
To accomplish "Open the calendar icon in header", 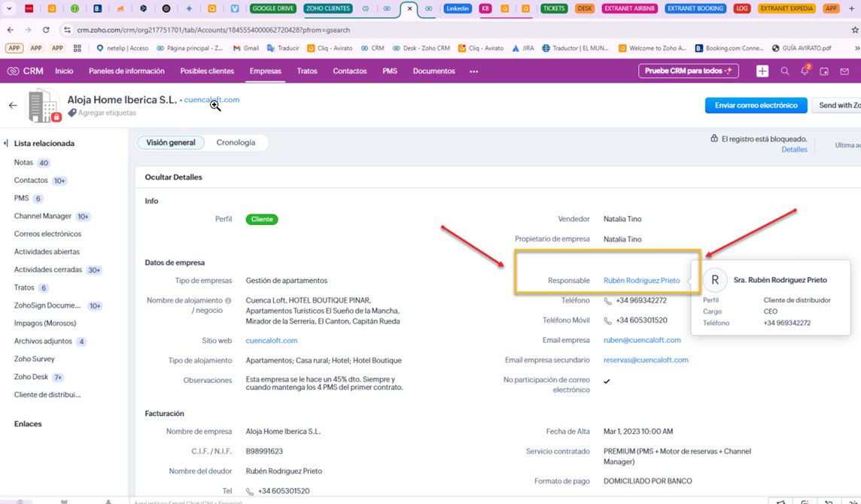I will coord(824,71).
